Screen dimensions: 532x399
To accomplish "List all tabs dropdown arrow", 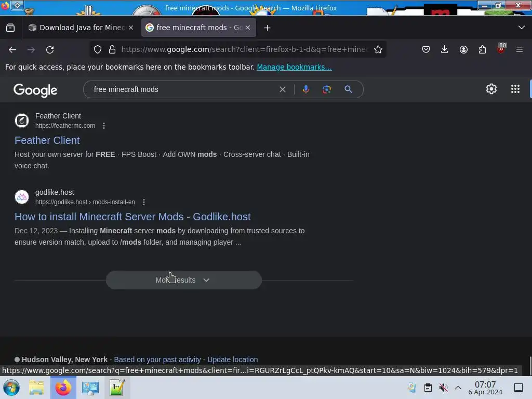I will coord(522,28).
